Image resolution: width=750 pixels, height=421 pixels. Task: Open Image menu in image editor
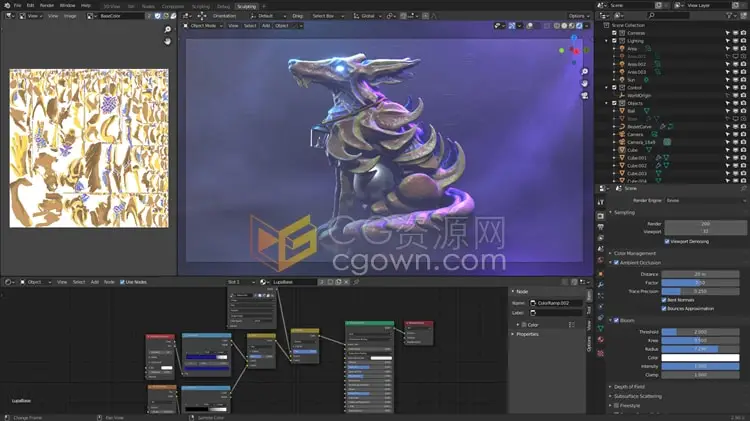(70, 16)
